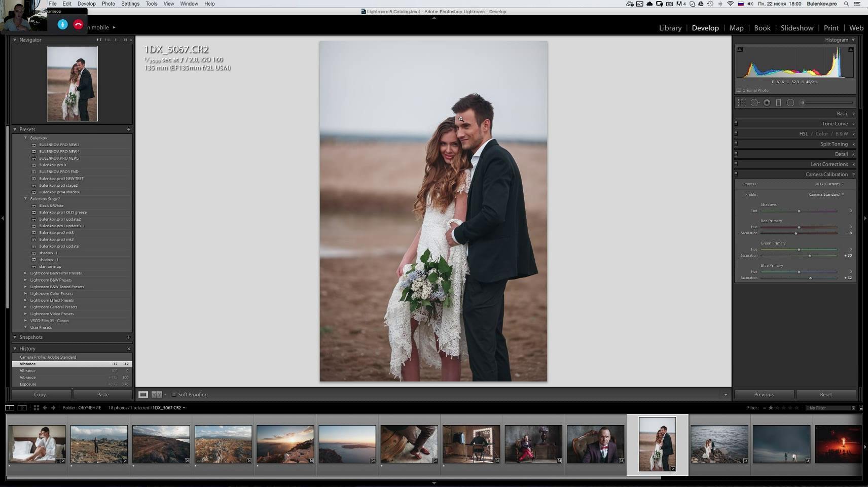
Task: Select the Red Eye Correction tool
Action: pos(767,102)
